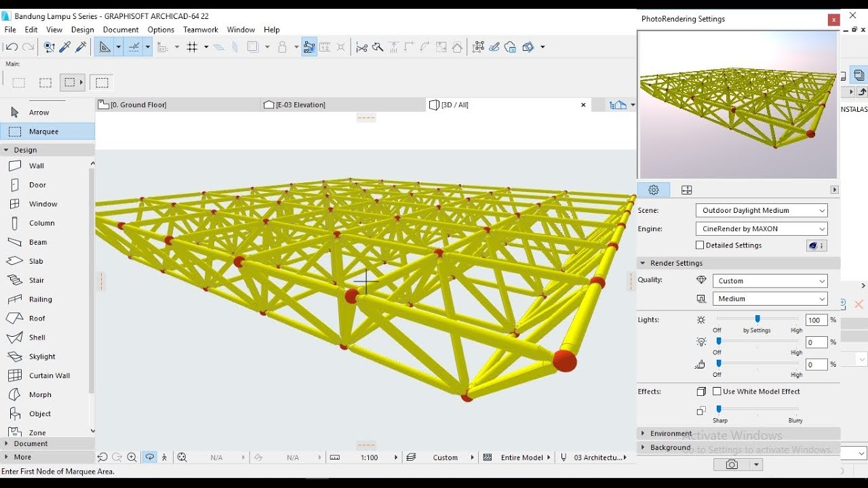Click the camera render button
Screen dimensions: 868x488
click(732, 464)
